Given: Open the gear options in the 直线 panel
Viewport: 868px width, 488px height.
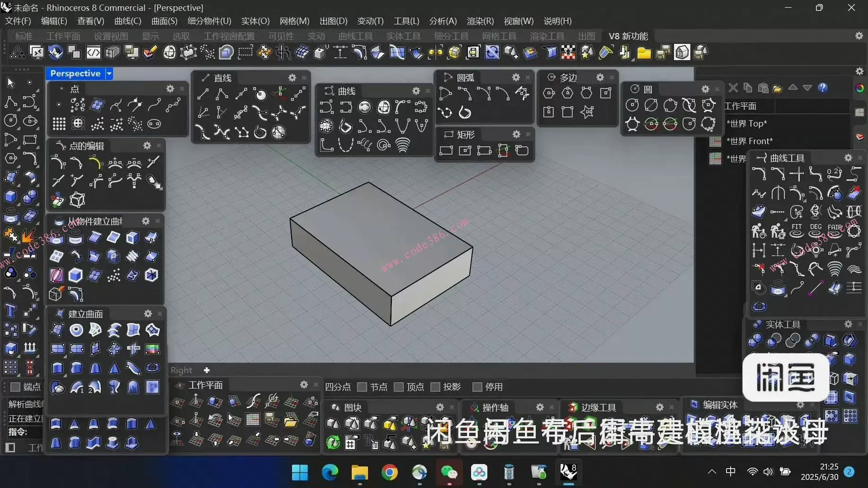Looking at the screenshot, I should pos(292,78).
